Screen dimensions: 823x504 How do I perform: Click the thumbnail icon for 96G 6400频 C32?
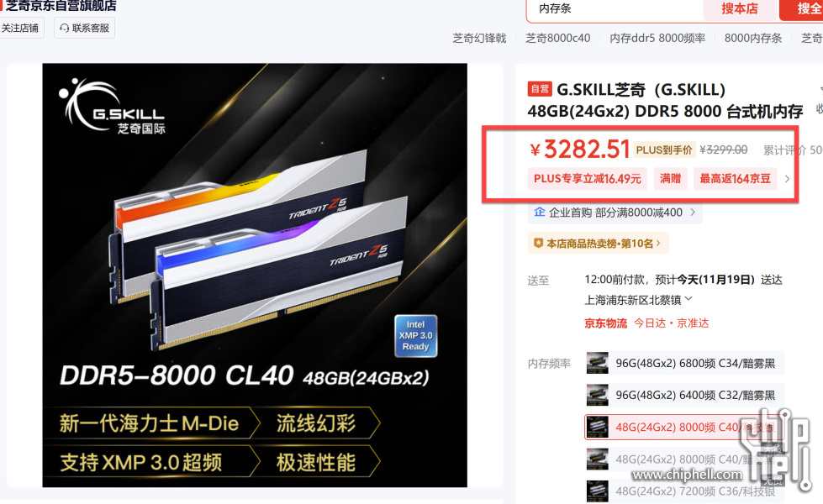[x=598, y=395]
